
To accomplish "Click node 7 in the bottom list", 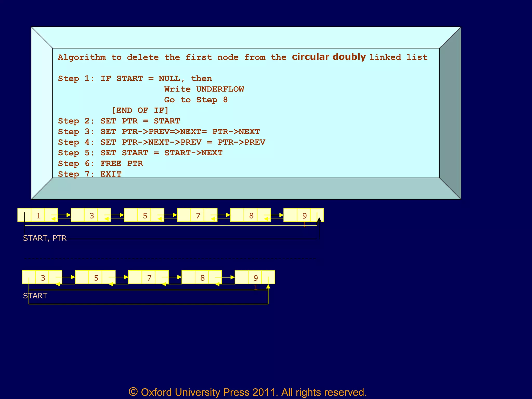I will pos(149,277).
